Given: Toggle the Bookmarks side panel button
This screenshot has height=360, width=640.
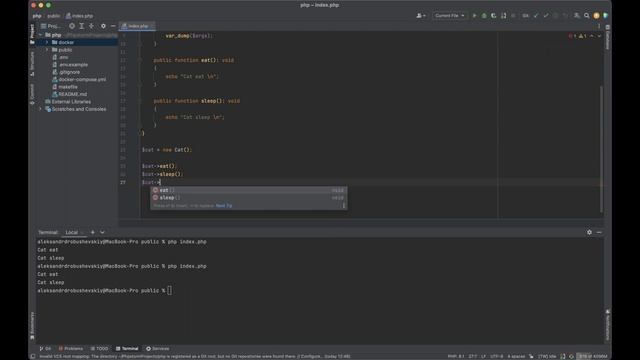Looking at the screenshot, I should point(32,326).
